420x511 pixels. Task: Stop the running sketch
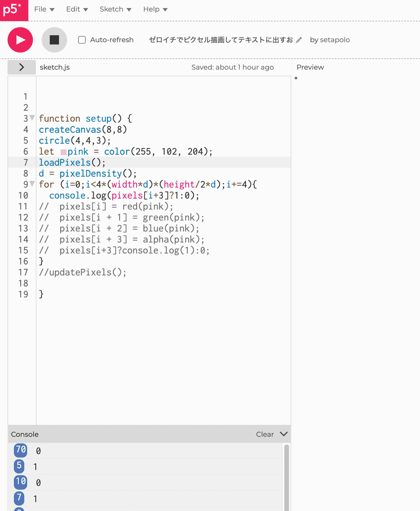tap(54, 40)
